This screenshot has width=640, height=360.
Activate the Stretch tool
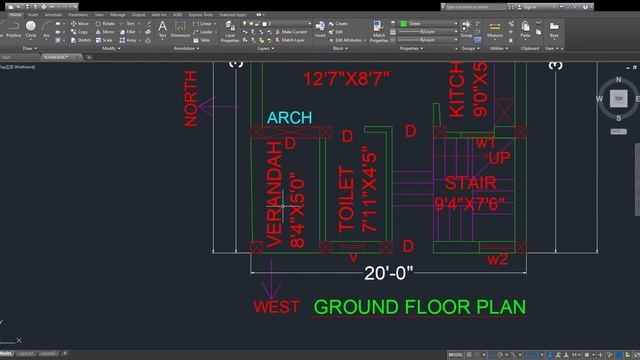point(81,40)
